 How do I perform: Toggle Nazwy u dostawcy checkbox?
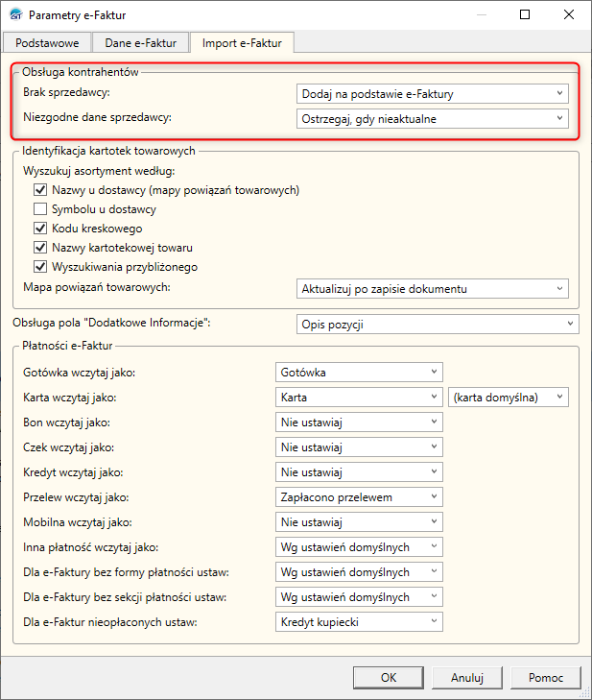41,191
